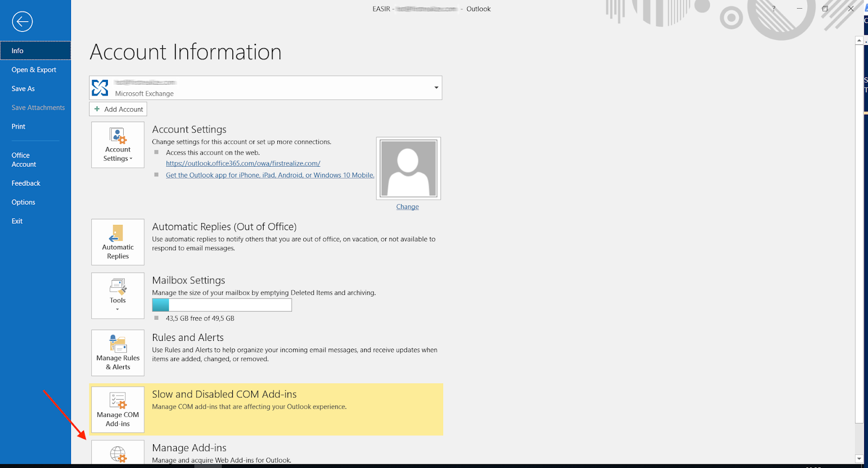Image resolution: width=868 pixels, height=468 pixels.
Task: Click the vertical scrollbar down arrow
Action: (859, 459)
